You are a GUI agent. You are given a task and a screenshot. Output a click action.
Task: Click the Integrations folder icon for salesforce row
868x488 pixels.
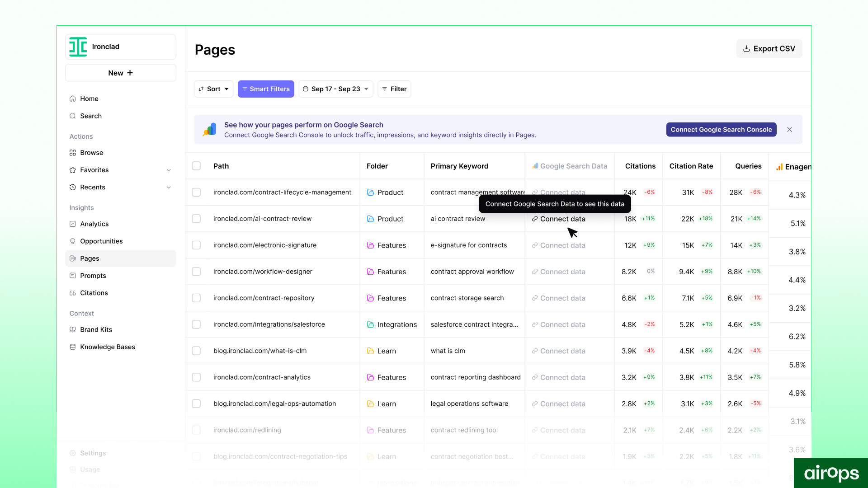[x=370, y=324]
